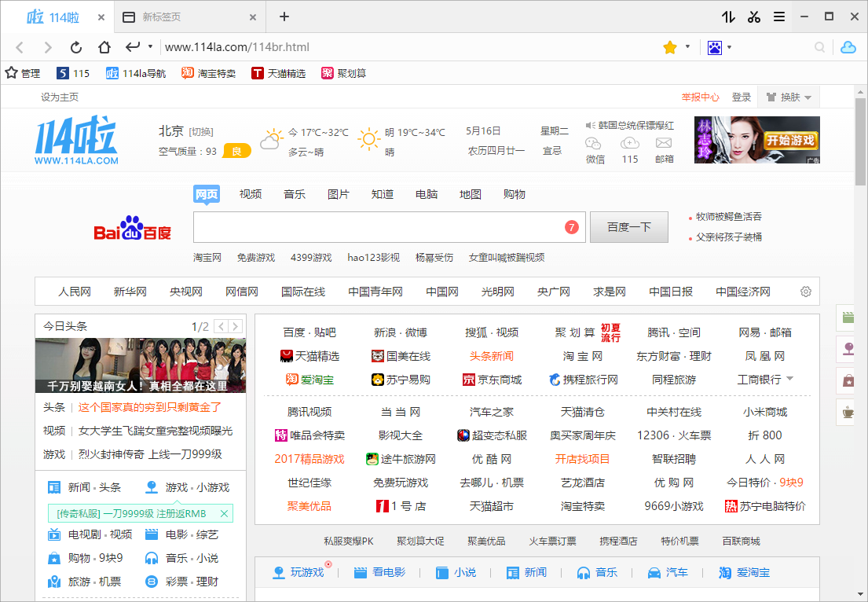This screenshot has width=868, height=602.
Task: Click the undo closed tab arrow
Action: [x=132, y=47]
